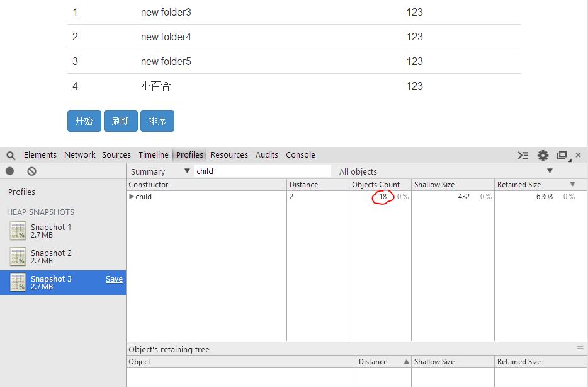The height and width of the screenshot is (387, 588).
Task: Click the 开始 button
Action: pos(84,121)
